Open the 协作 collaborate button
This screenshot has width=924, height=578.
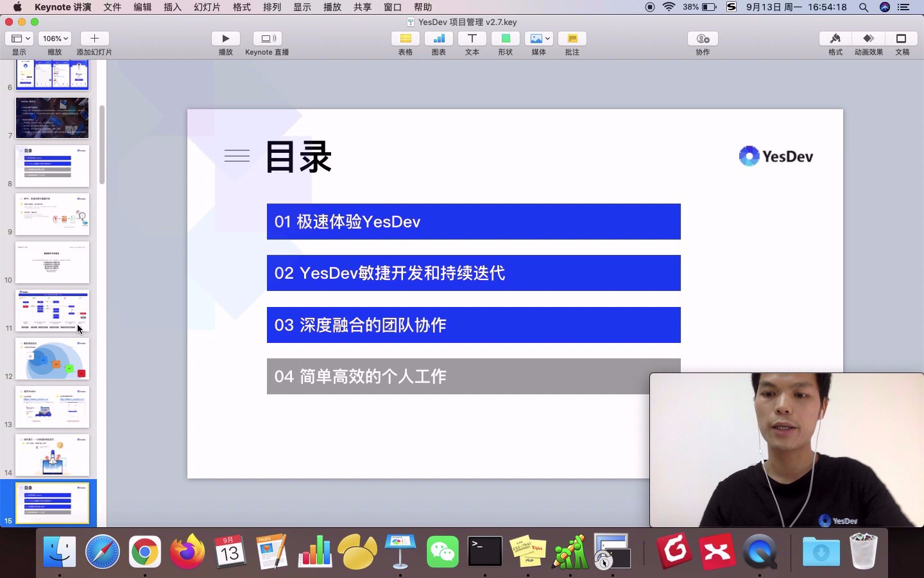click(x=703, y=39)
